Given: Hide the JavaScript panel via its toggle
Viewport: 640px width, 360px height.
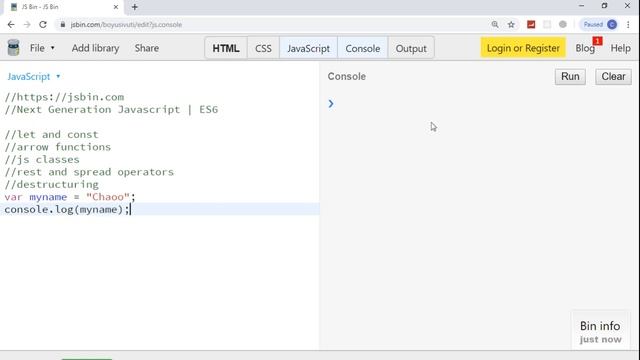Looking at the screenshot, I should click(x=308, y=48).
